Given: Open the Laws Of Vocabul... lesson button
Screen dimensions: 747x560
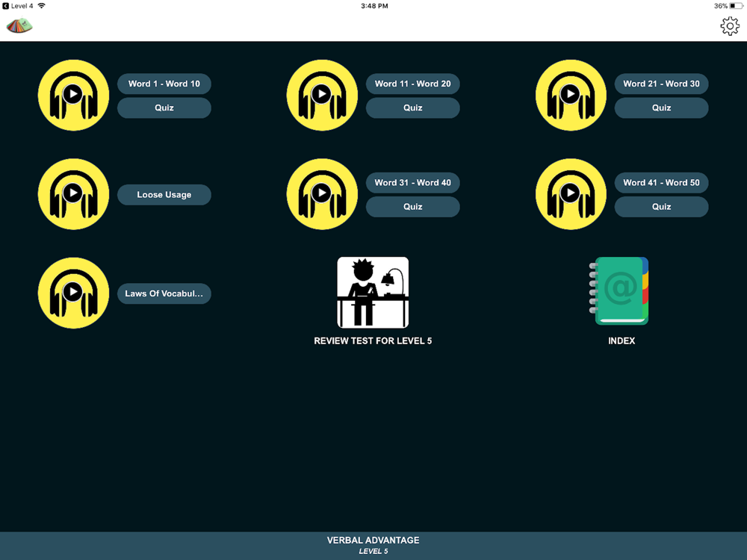Looking at the screenshot, I should point(164,293).
